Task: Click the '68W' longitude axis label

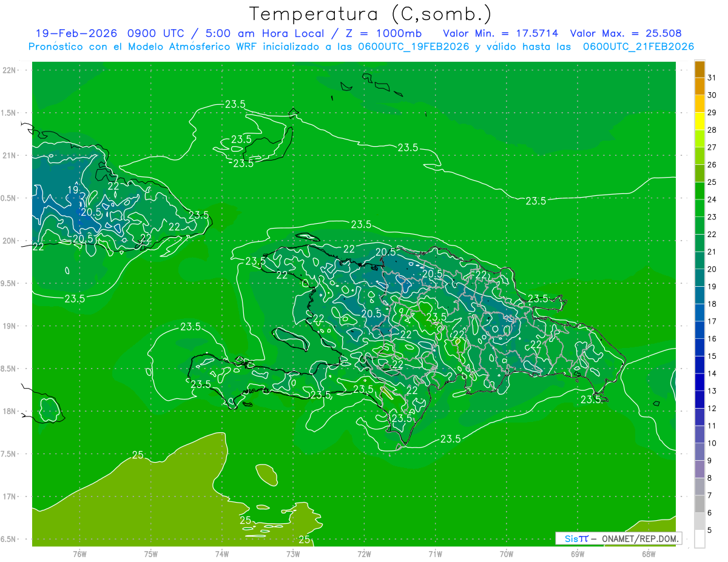Action: point(649,554)
